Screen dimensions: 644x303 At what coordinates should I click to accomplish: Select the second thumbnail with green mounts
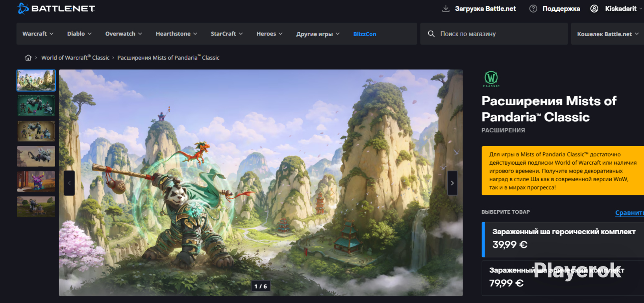coord(36,106)
